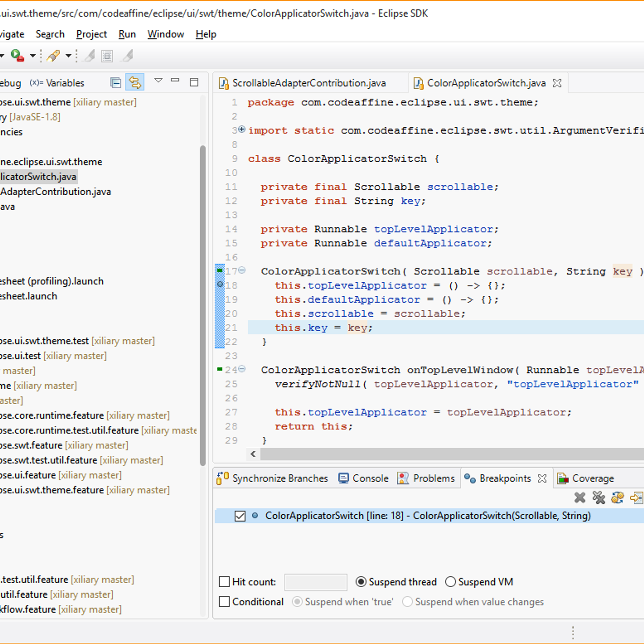Click the ColorApplicatorSwitch.java tab file icon
Image resolution: width=644 pixels, height=644 pixels.
(x=419, y=83)
